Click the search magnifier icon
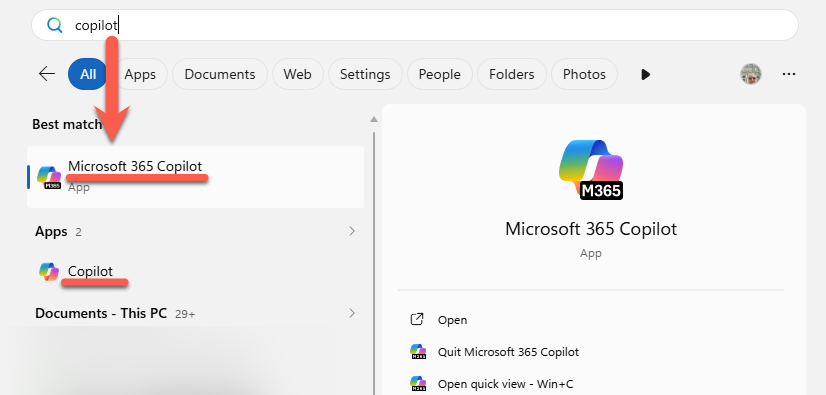Viewport: 826px width, 395px height. pos(54,25)
